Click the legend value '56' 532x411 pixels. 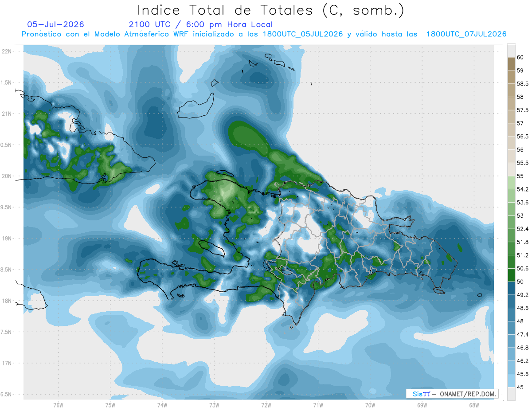coord(520,150)
